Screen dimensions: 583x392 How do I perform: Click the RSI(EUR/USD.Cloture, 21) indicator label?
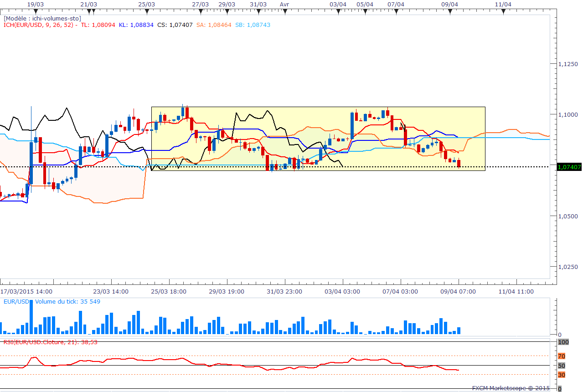50,341
